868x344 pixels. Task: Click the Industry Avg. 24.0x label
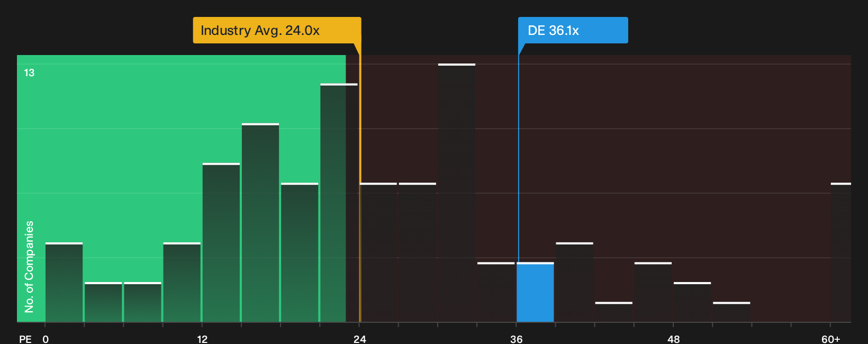click(277, 30)
